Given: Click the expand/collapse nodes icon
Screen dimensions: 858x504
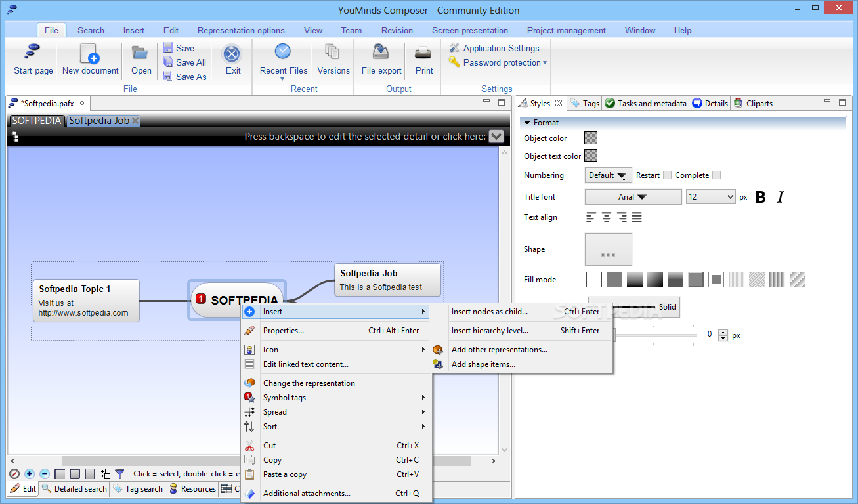Looking at the screenshot, I should click(104, 473).
